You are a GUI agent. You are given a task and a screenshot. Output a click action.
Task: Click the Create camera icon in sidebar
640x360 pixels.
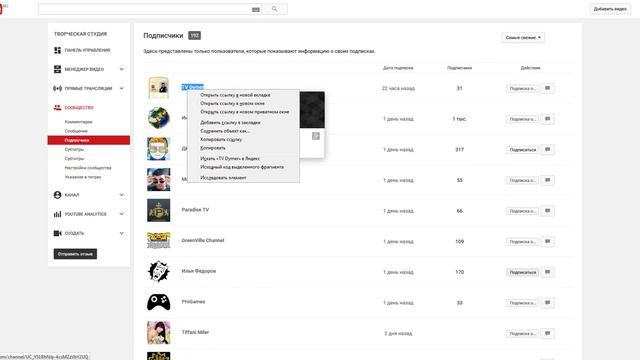point(57,233)
